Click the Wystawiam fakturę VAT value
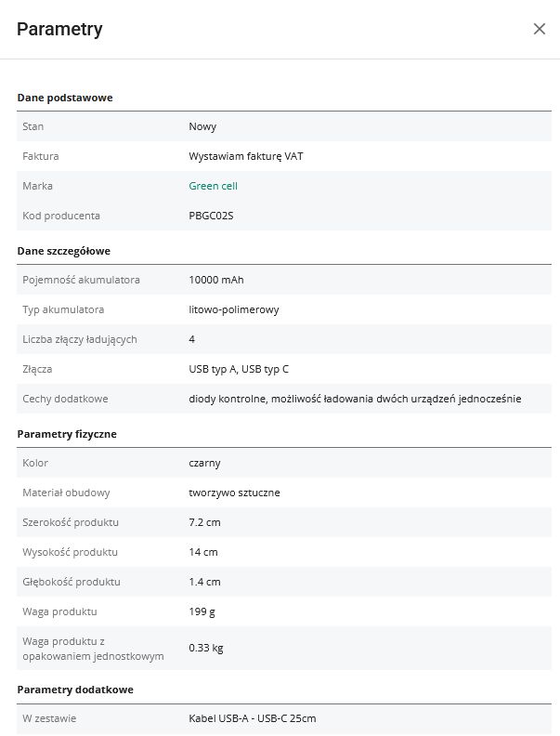560x736 pixels. pos(245,156)
